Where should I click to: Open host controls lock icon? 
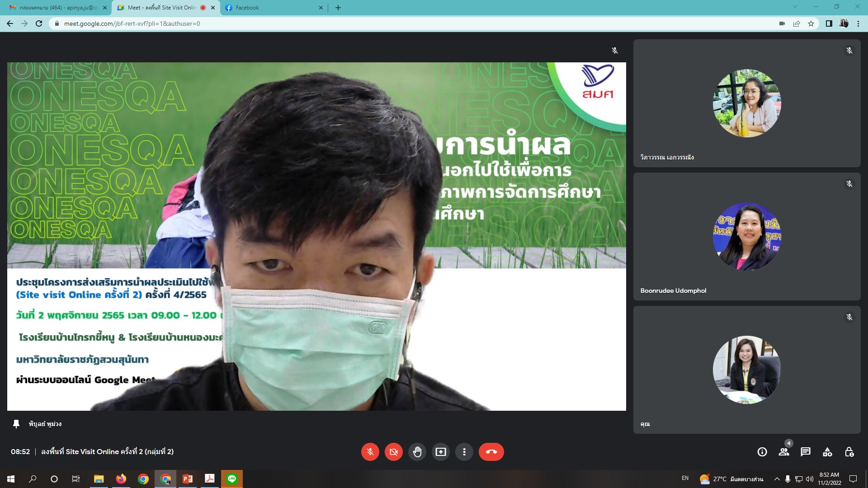(x=849, y=452)
